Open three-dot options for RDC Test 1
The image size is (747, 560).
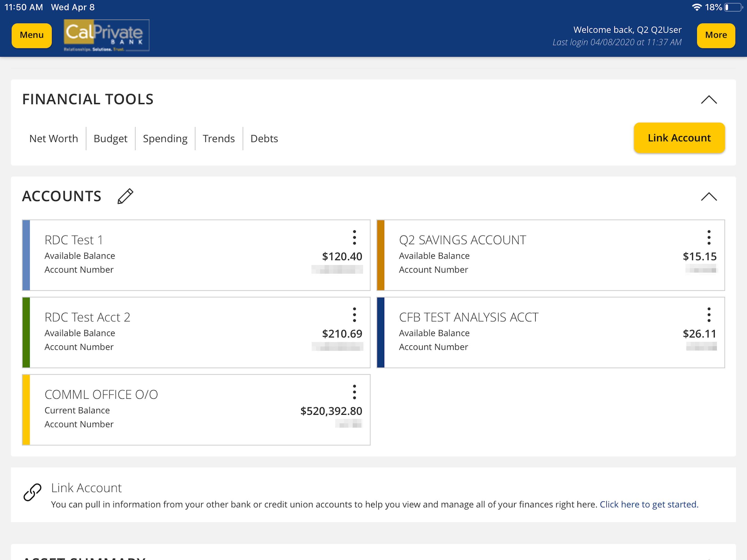[x=354, y=237]
